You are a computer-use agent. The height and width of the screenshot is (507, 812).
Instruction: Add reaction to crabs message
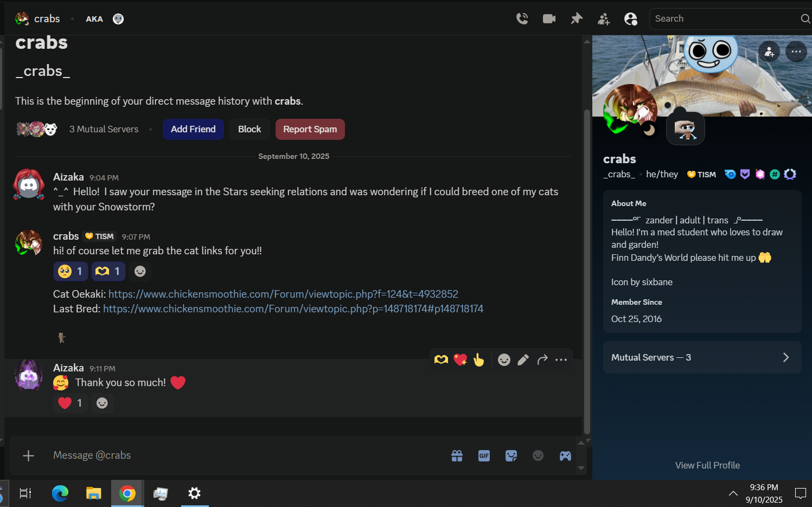point(140,271)
